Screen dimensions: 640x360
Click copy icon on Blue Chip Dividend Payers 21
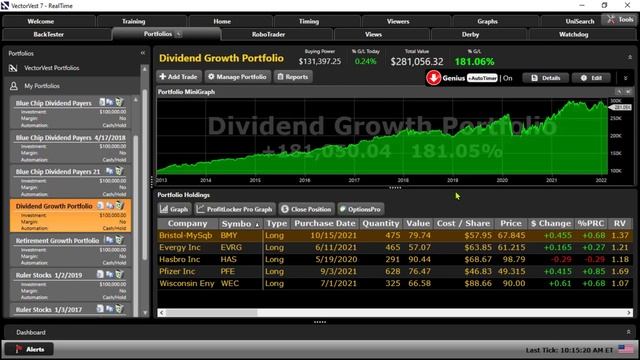point(110,171)
